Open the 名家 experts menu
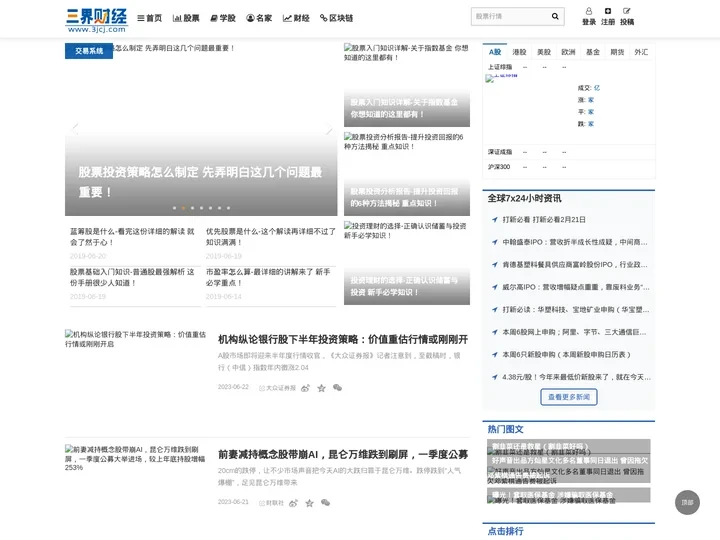This screenshot has height=540, width=720. tap(259, 18)
